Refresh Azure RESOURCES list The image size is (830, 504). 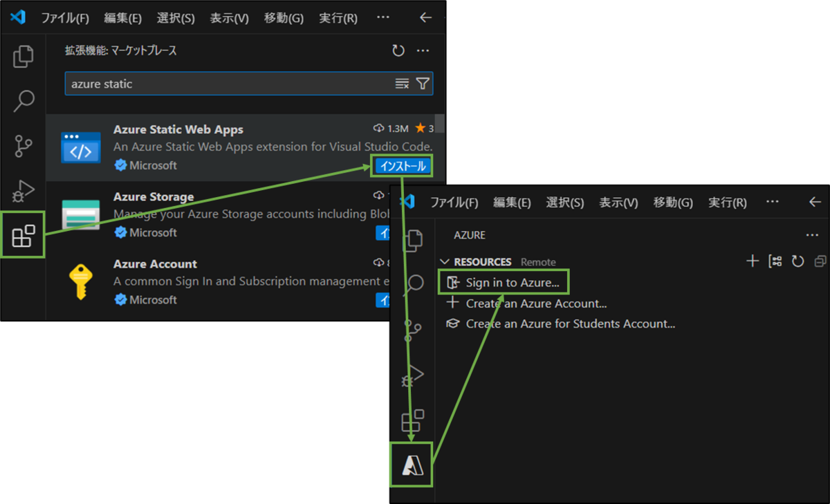click(x=798, y=261)
